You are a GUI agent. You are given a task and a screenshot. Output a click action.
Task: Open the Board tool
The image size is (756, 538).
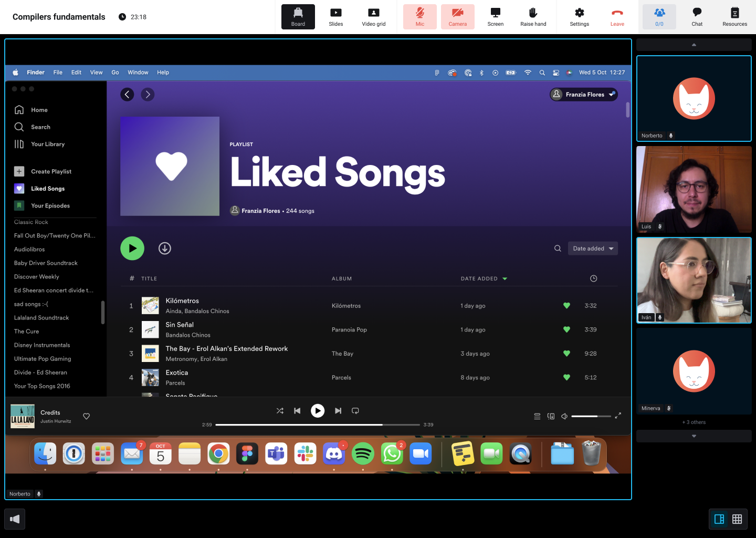pyautogui.click(x=298, y=17)
